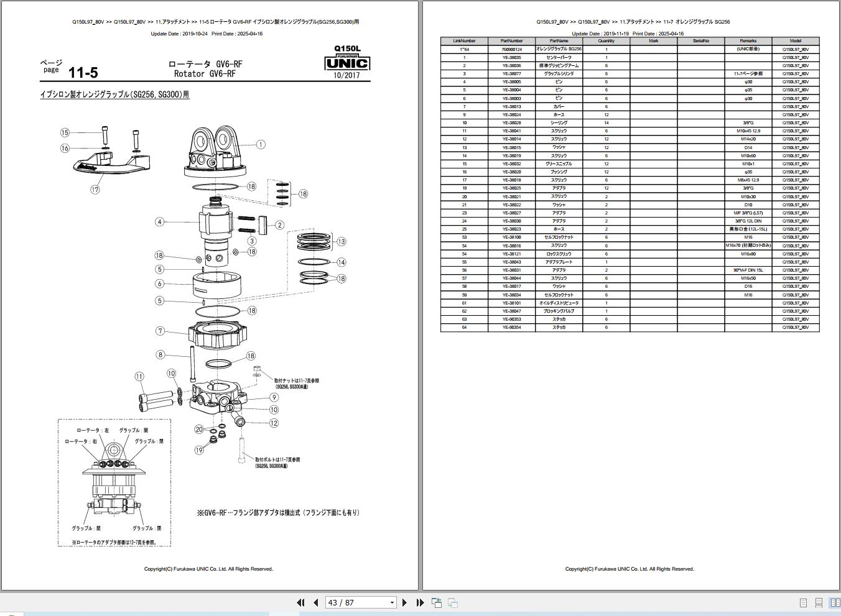
Task: Click the Quantity column header
Action: [606, 41]
